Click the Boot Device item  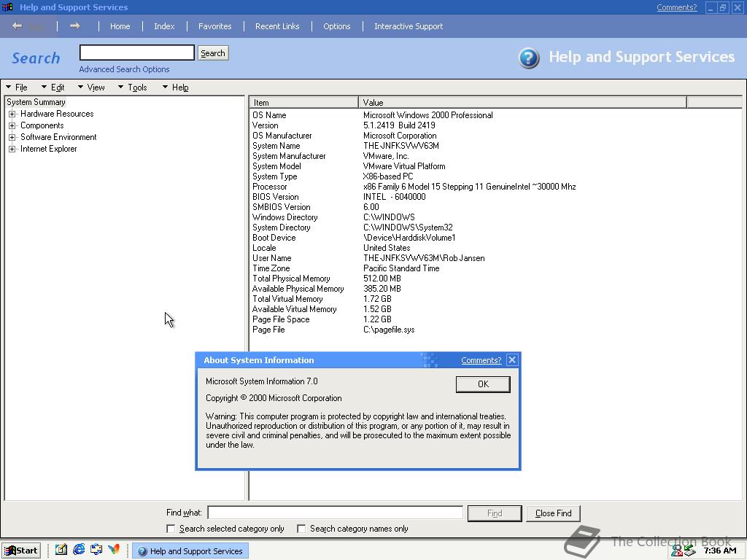tap(274, 238)
